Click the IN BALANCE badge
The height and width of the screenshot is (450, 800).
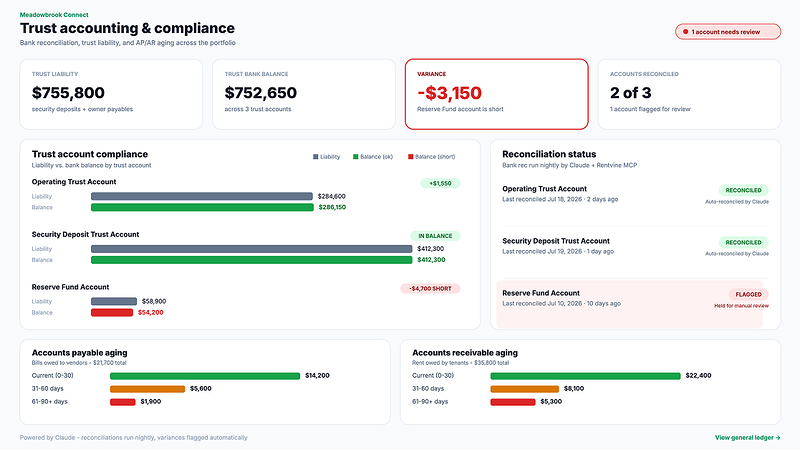point(435,236)
